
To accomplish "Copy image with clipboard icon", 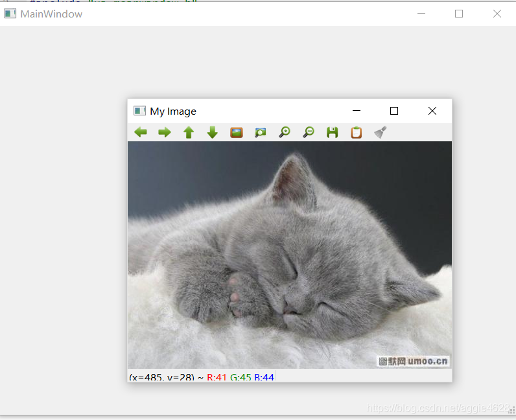I will [x=357, y=132].
